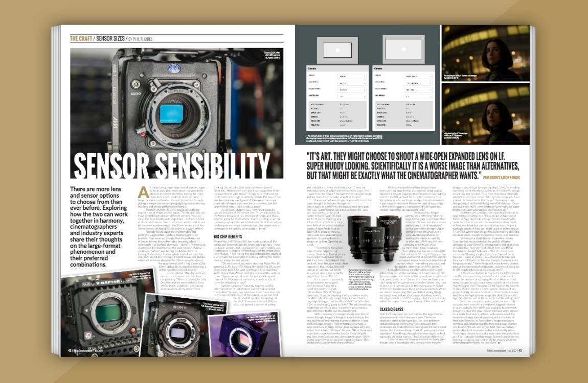588x383 pixels.
Task: Click the "Panavision lens line-up" caption
Action: click(x=361, y=279)
